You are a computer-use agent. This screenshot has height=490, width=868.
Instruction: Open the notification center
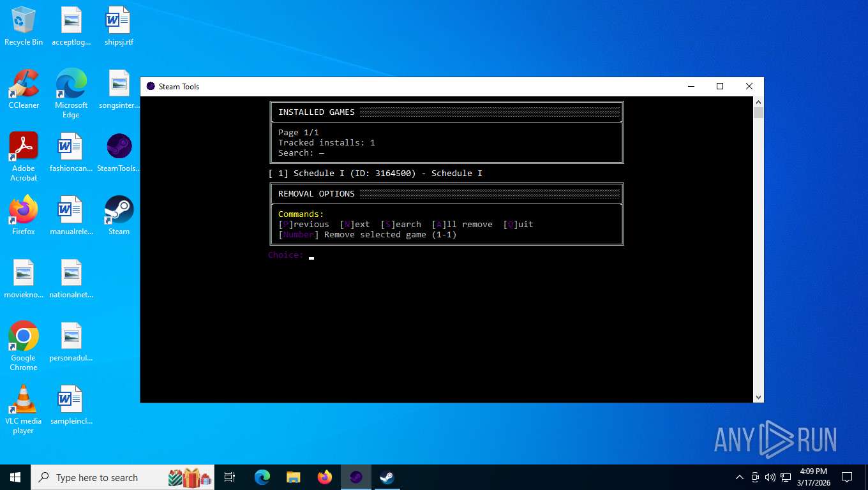[x=847, y=477]
